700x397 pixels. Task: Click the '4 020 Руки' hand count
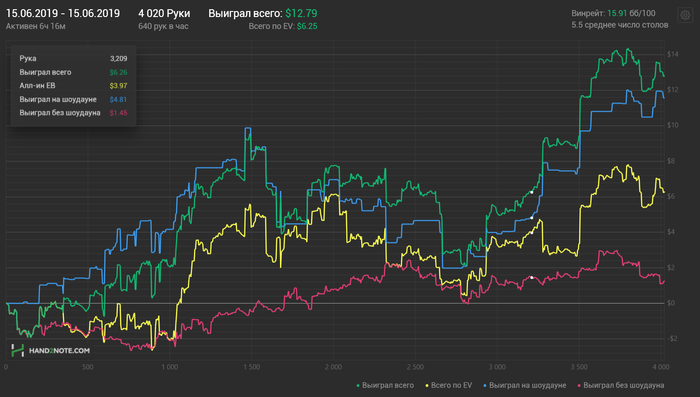click(164, 13)
